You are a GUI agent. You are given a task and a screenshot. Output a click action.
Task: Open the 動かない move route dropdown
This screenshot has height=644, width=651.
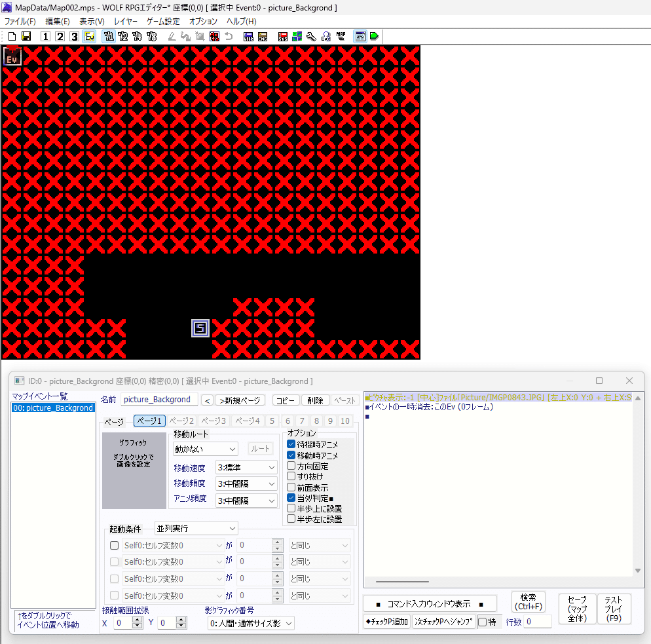(205, 449)
